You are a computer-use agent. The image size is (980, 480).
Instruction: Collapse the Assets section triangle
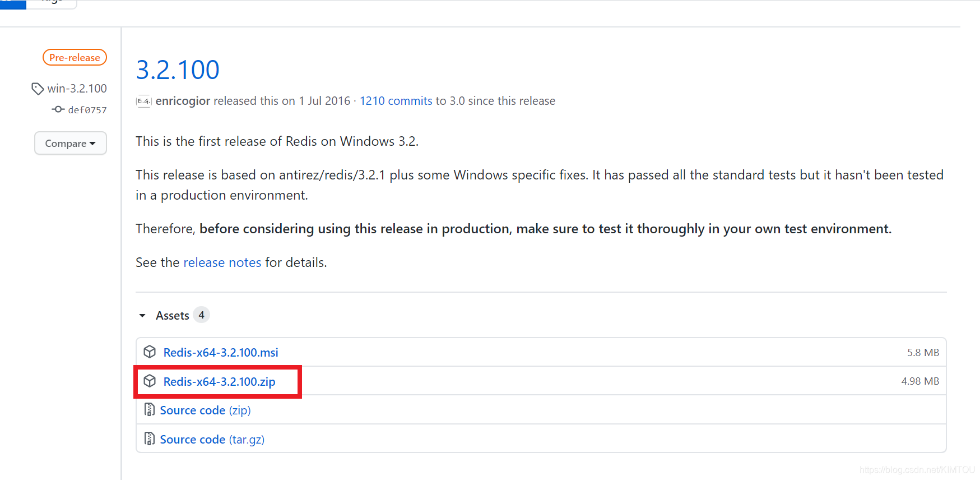coord(142,316)
